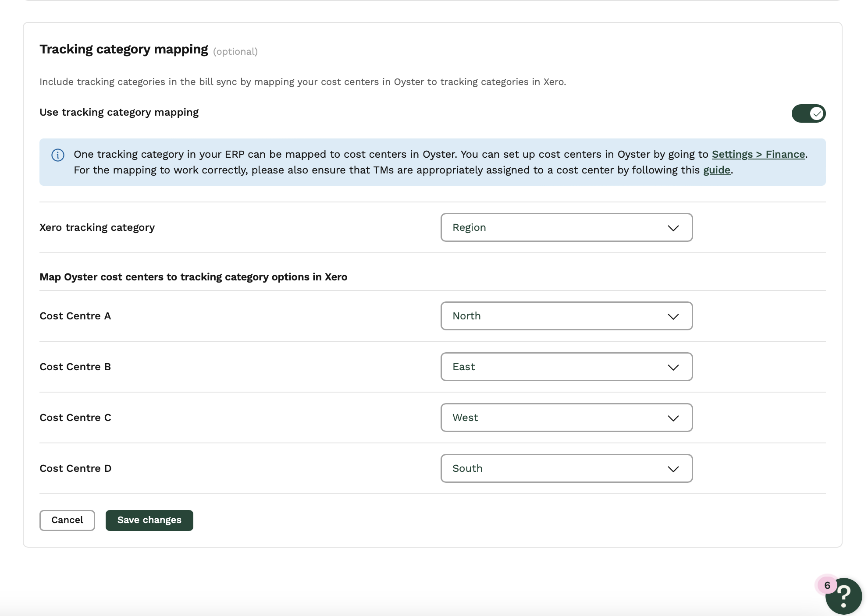The image size is (868, 616).
Task: Open Cost Centre A dropdown showing North
Action: click(x=566, y=316)
